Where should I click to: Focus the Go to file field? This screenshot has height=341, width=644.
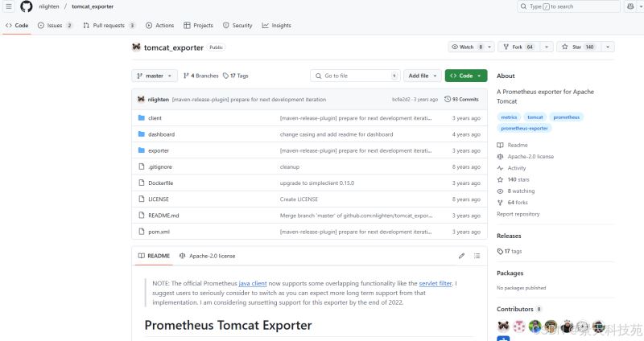click(x=355, y=76)
